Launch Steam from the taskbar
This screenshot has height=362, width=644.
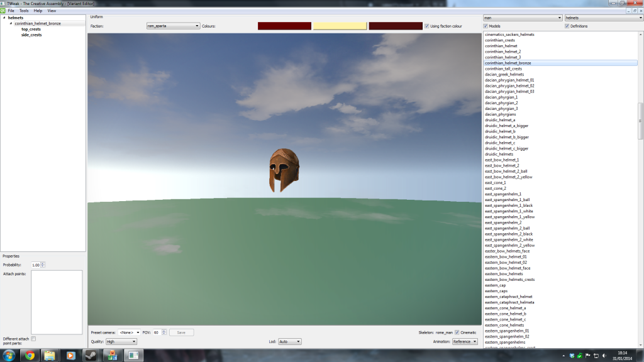pyautogui.click(x=91, y=355)
